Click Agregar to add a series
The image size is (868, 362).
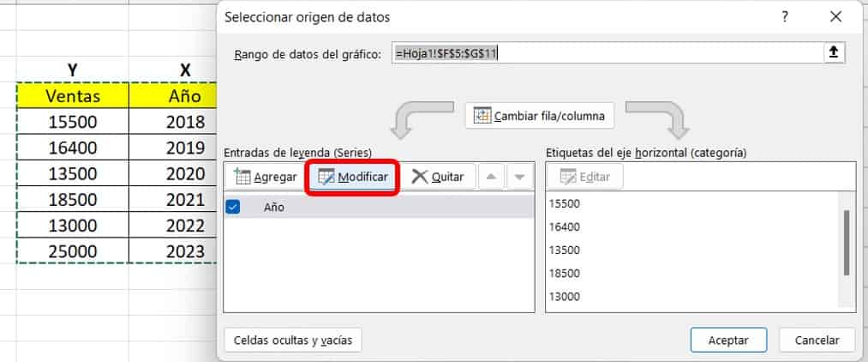[x=266, y=178]
